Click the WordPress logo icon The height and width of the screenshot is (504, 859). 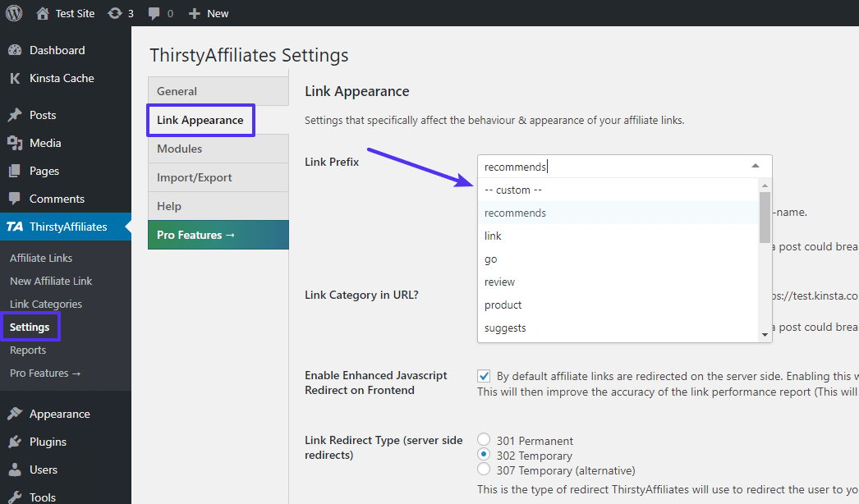14,13
